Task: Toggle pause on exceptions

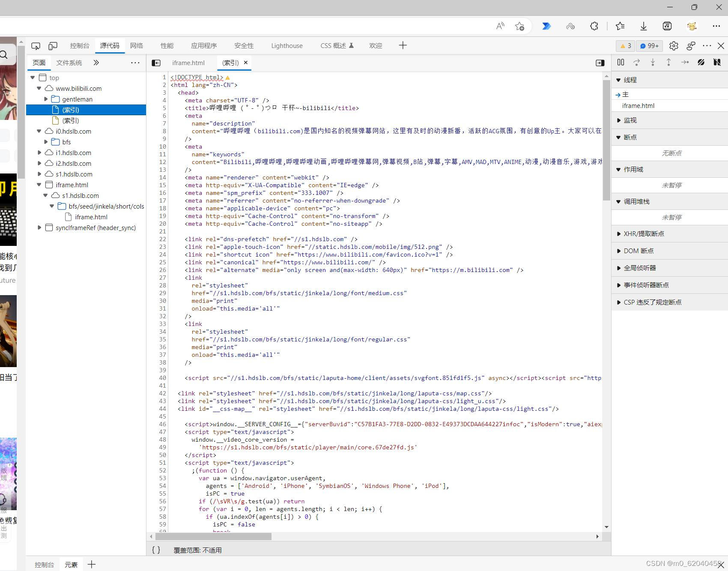Action: click(x=717, y=63)
